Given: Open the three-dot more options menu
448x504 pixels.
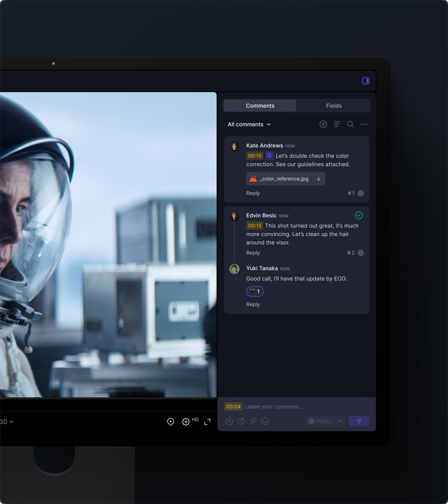Looking at the screenshot, I should click(364, 124).
